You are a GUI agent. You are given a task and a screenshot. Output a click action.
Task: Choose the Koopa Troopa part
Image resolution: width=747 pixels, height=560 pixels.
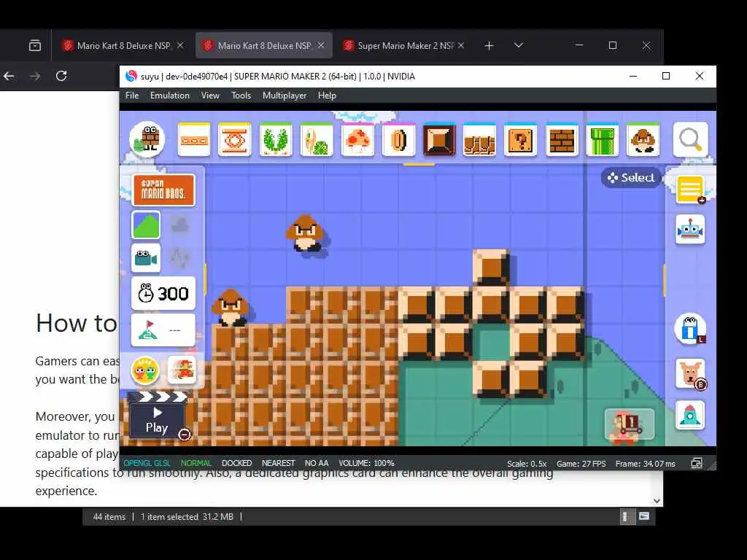tap(317, 140)
